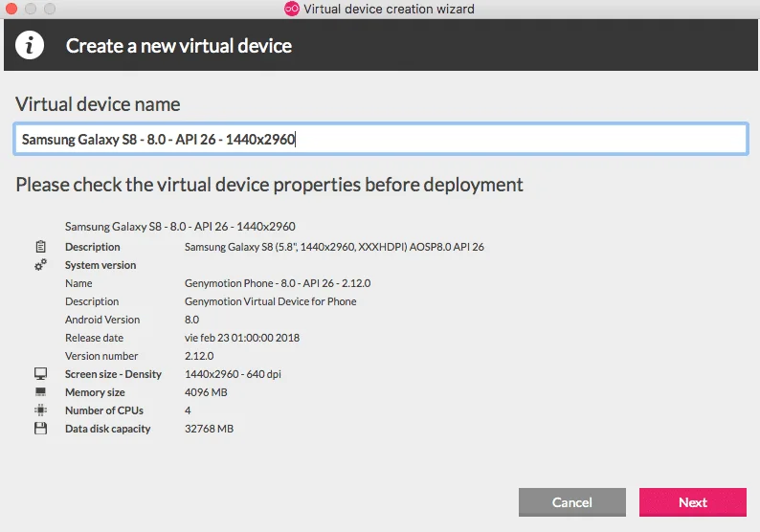The image size is (760, 532).
Task: Close the wizard with the red button
Action: pyautogui.click(x=11, y=9)
